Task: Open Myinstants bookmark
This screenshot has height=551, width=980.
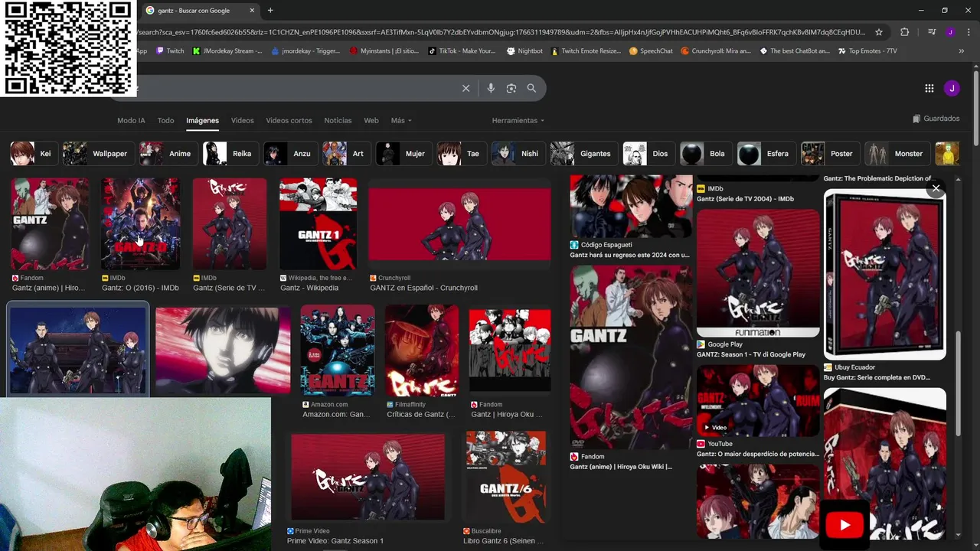Action: pos(384,51)
